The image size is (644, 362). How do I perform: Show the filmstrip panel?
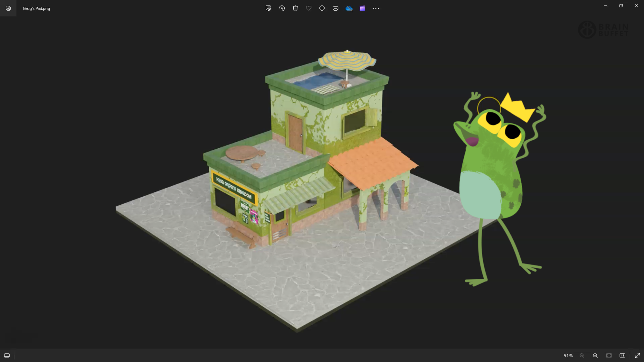[x=7, y=356]
